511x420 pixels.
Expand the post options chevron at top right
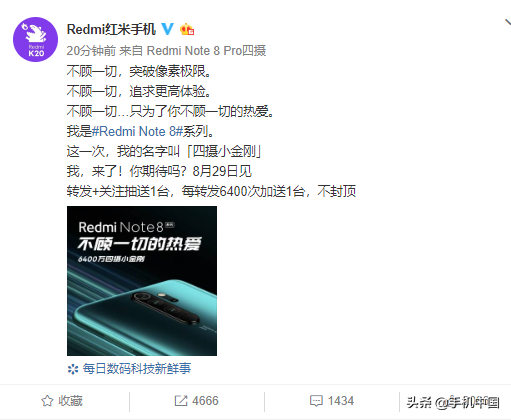pos(507,23)
